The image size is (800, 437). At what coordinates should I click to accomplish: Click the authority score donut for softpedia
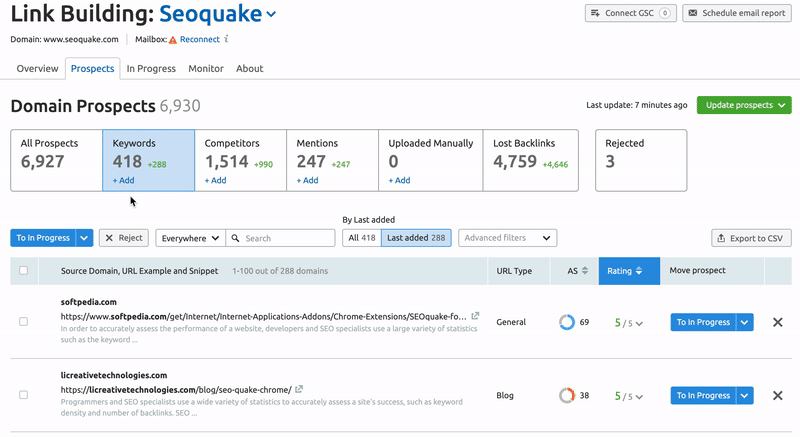566,322
